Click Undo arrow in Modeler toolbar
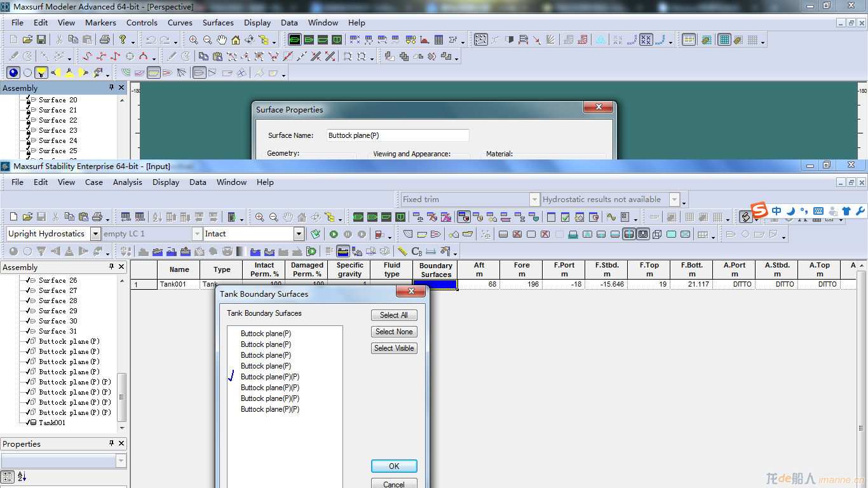The image size is (868, 488). (151, 39)
